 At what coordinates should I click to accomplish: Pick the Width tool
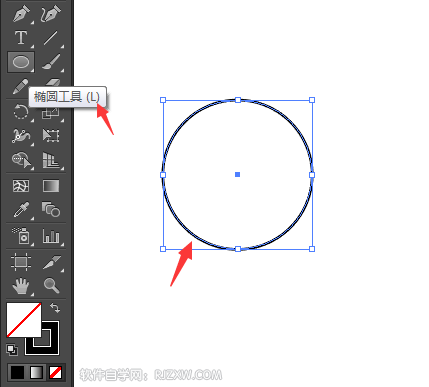(21, 136)
